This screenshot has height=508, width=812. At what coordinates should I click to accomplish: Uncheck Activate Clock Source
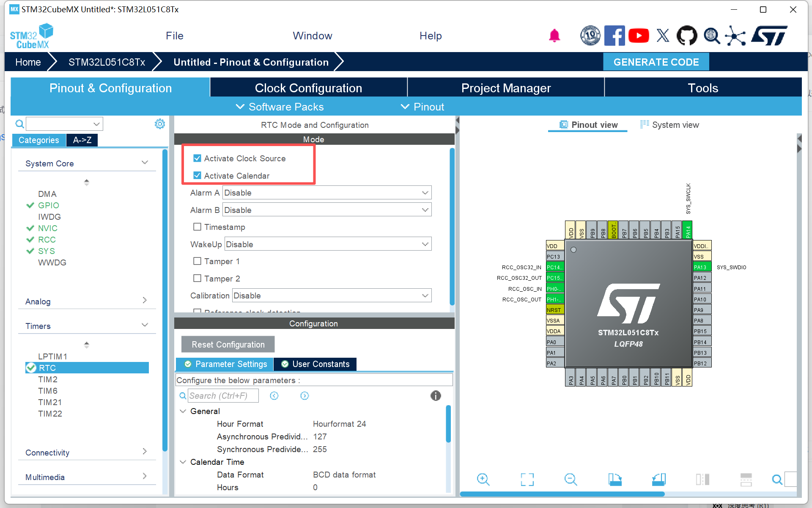197,158
